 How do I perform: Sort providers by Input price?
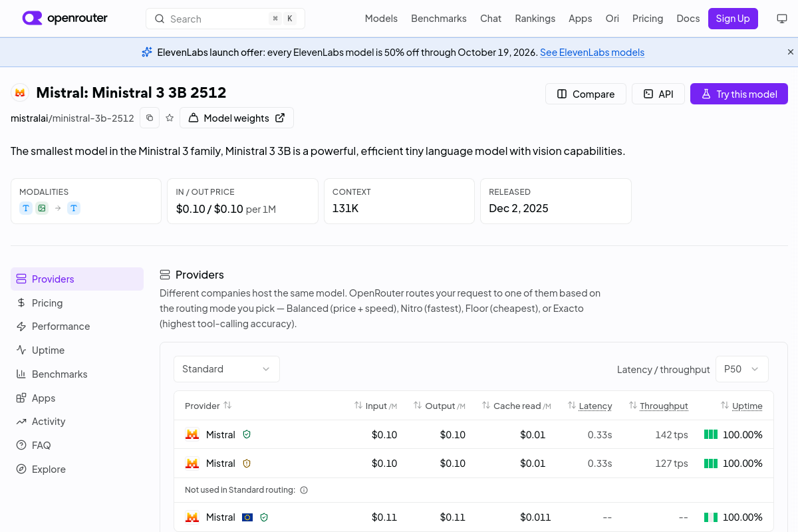click(x=376, y=406)
